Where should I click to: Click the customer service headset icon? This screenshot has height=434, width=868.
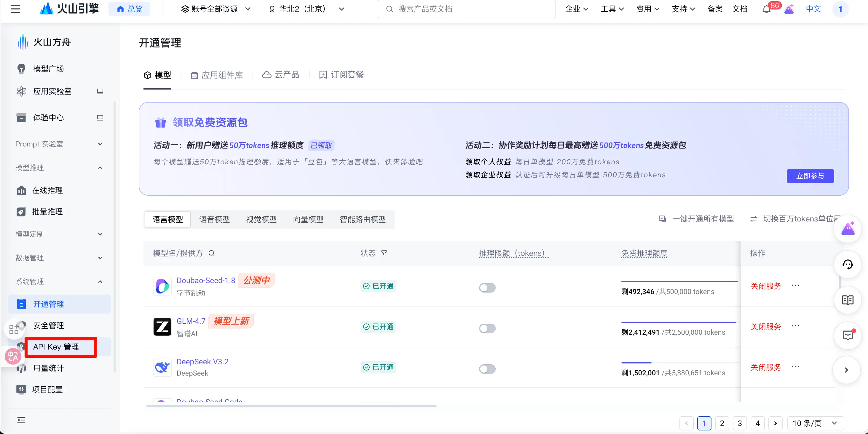coord(848,264)
